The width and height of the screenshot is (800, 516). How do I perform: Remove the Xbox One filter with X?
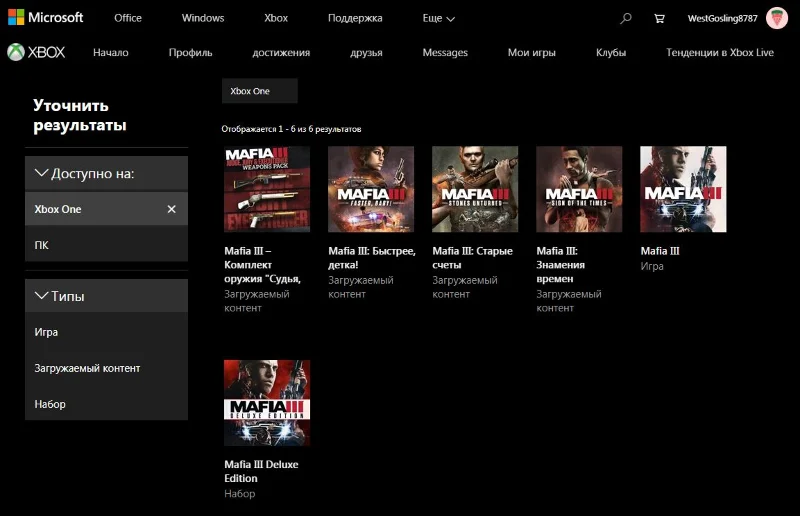(x=171, y=209)
